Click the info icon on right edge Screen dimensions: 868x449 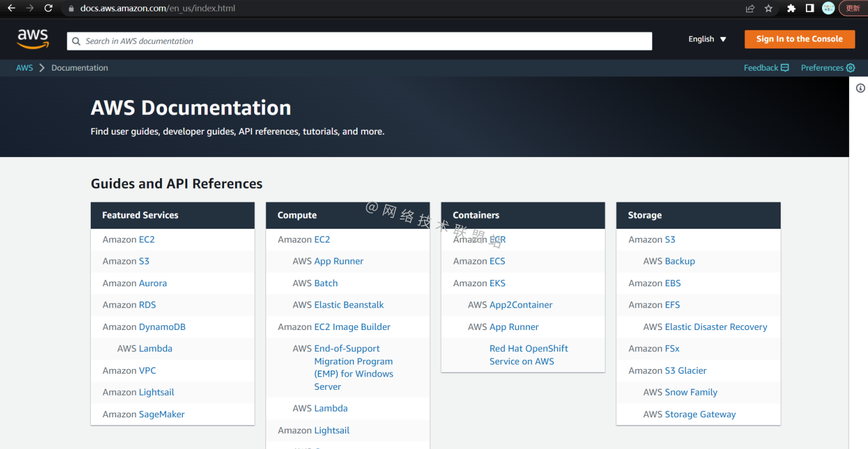click(861, 88)
